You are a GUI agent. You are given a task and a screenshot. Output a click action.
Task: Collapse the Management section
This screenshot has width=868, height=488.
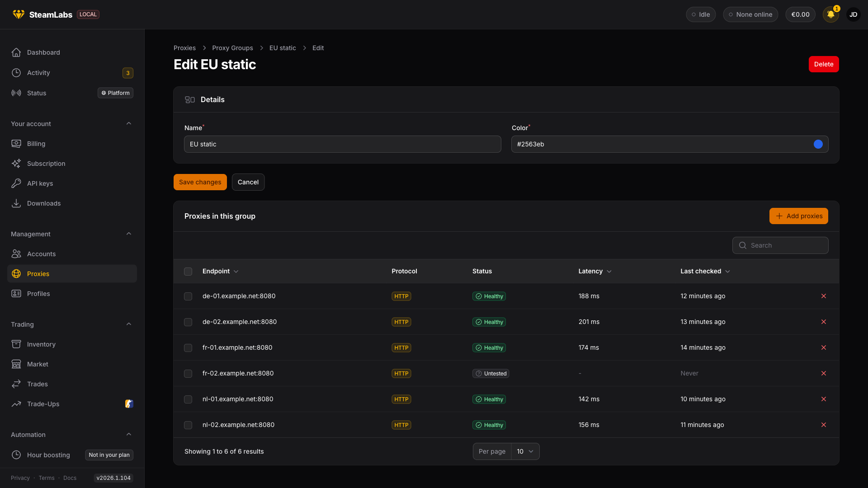pos(129,234)
